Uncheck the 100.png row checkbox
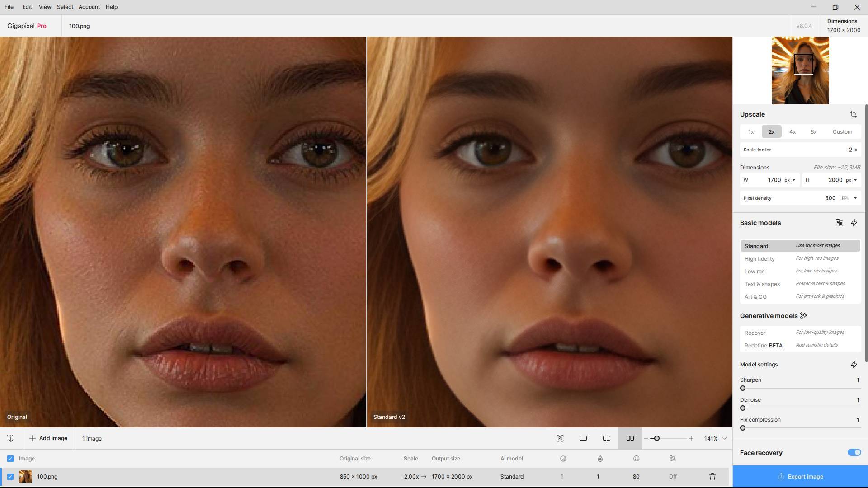The image size is (868, 488). tap(10, 477)
